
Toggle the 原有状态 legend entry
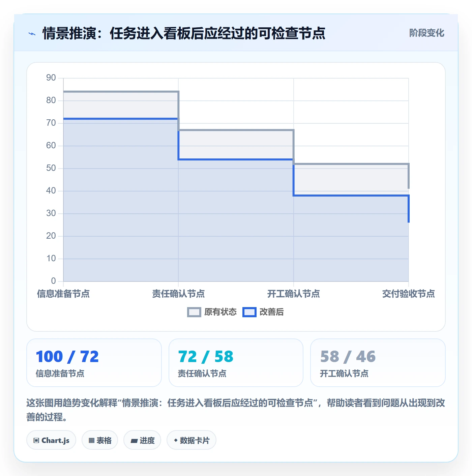click(212, 312)
